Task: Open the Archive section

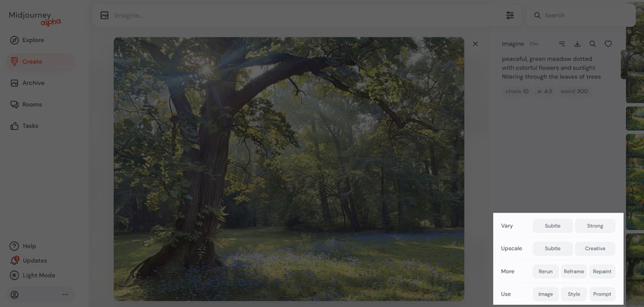Action: [x=28, y=83]
